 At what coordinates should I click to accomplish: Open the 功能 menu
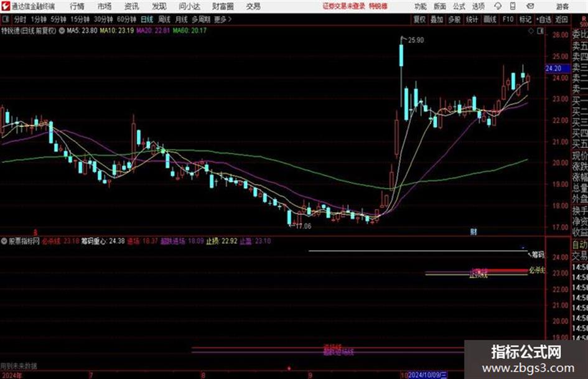click(x=421, y=6)
